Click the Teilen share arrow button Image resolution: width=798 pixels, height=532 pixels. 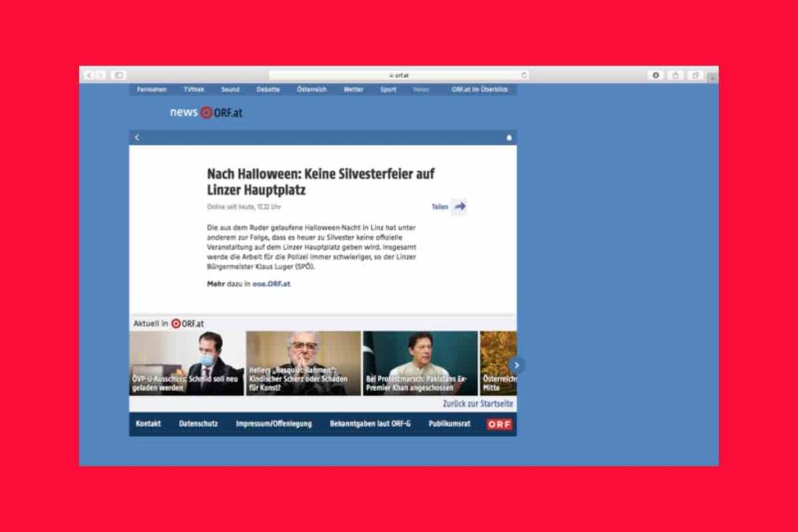pyautogui.click(x=459, y=206)
